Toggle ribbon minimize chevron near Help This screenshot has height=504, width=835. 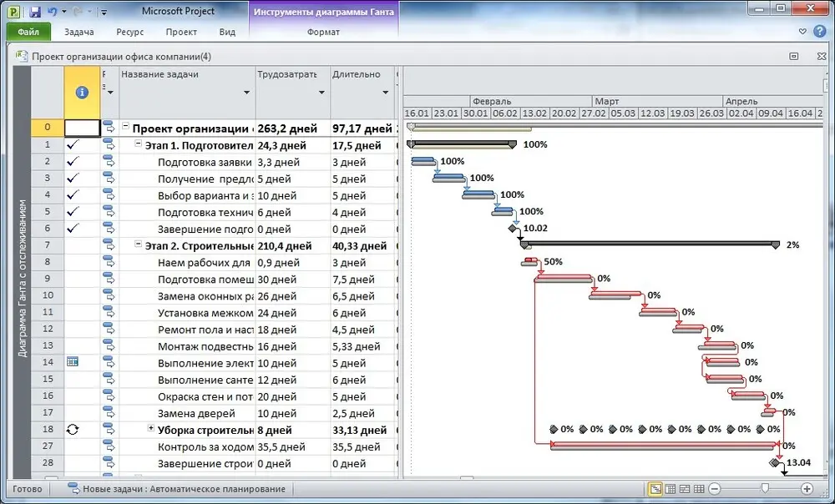(x=802, y=32)
